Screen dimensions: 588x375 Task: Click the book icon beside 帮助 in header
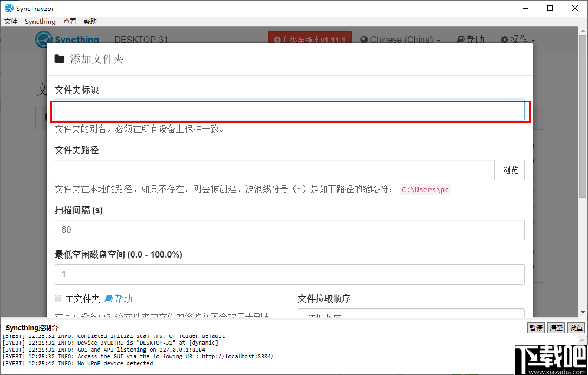pyautogui.click(x=460, y=40)
